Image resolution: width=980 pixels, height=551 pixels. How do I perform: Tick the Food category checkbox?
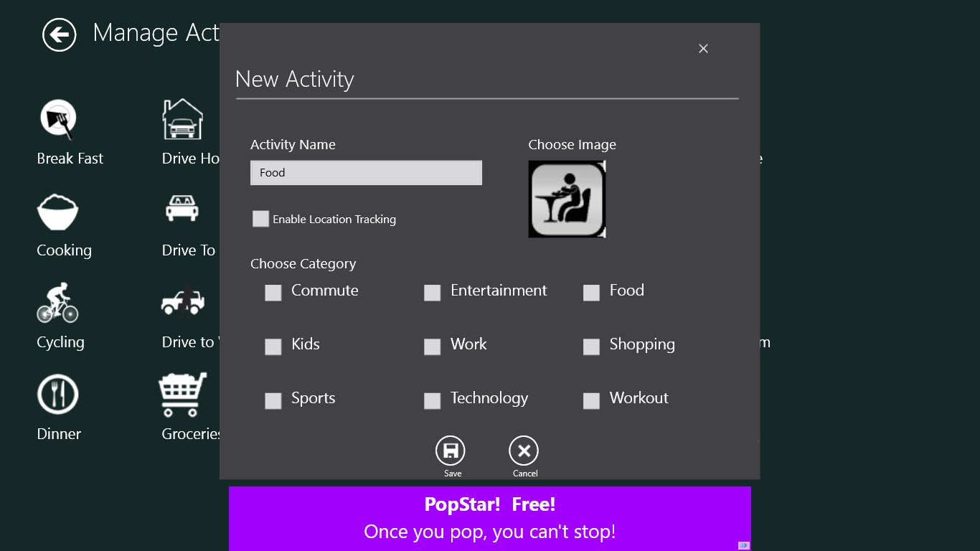591,293
